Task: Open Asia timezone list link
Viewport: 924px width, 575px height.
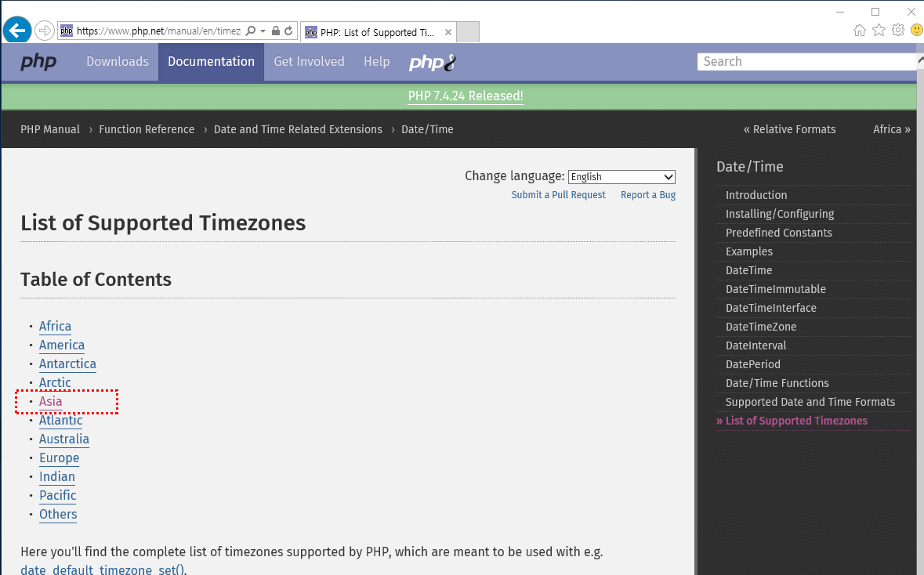Action: pyautogui.click(x=51, y=402)
